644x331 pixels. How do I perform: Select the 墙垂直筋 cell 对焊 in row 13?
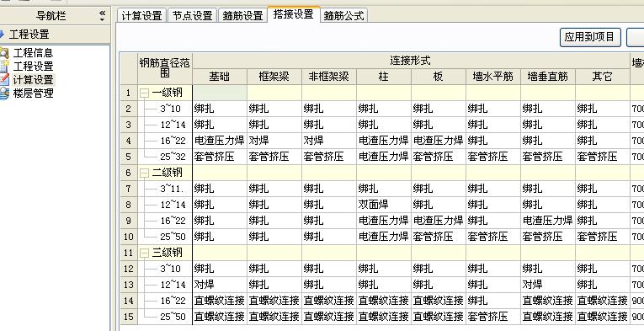(x=548, y=285)
